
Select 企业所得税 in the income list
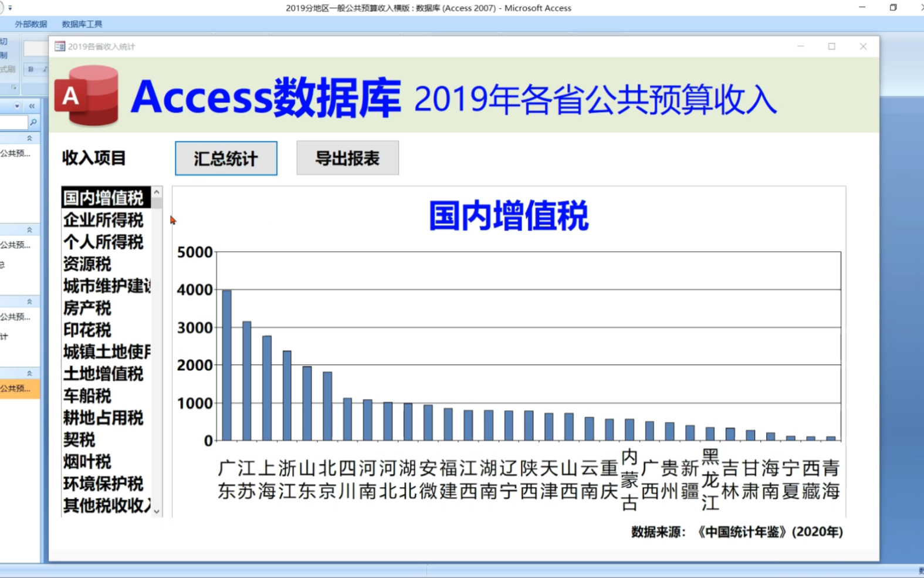(106, 220)
